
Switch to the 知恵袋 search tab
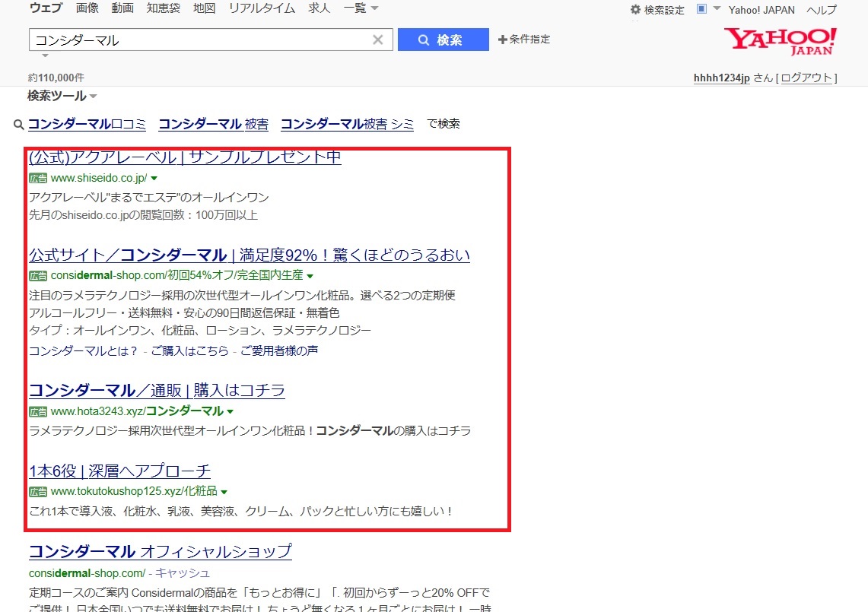pyautogui.click(x=163, y=8)
